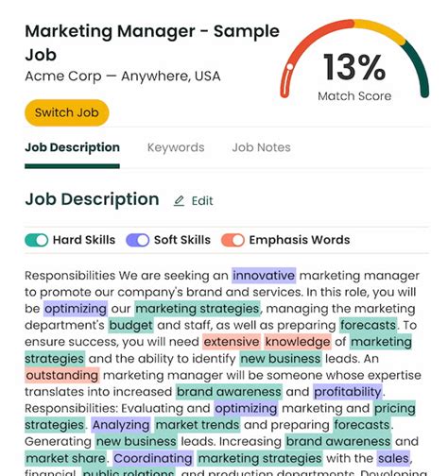Select the highlighted word outstanding
This screenshot has width=448, height=476.
(x=62, y=375)
